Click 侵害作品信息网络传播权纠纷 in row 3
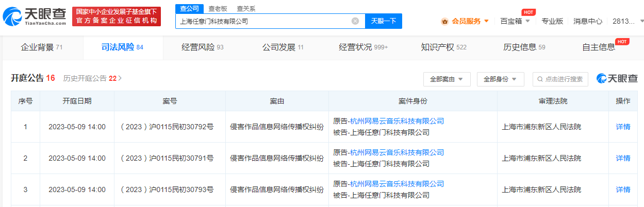The height and width of the screenshot is (207, 644). [x=277, y=189]
